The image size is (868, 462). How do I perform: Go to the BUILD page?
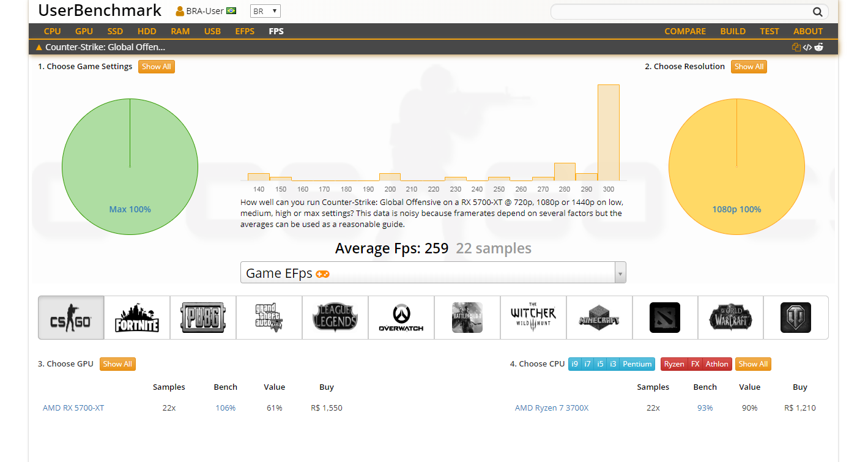tap(733, 31)
